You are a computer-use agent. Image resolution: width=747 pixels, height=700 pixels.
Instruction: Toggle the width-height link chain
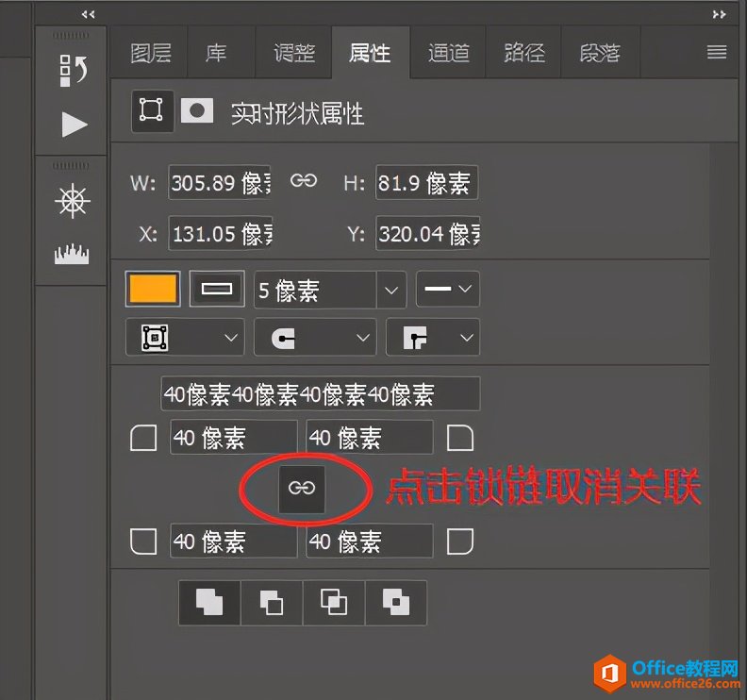pos(304,180)
